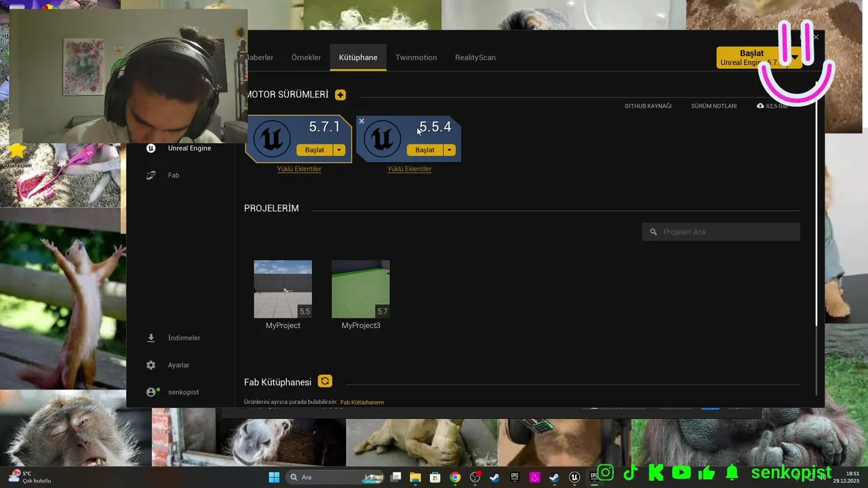868x488 pixels.
Task: Click the MyProject3 project name label
Action: coord(361,325)
